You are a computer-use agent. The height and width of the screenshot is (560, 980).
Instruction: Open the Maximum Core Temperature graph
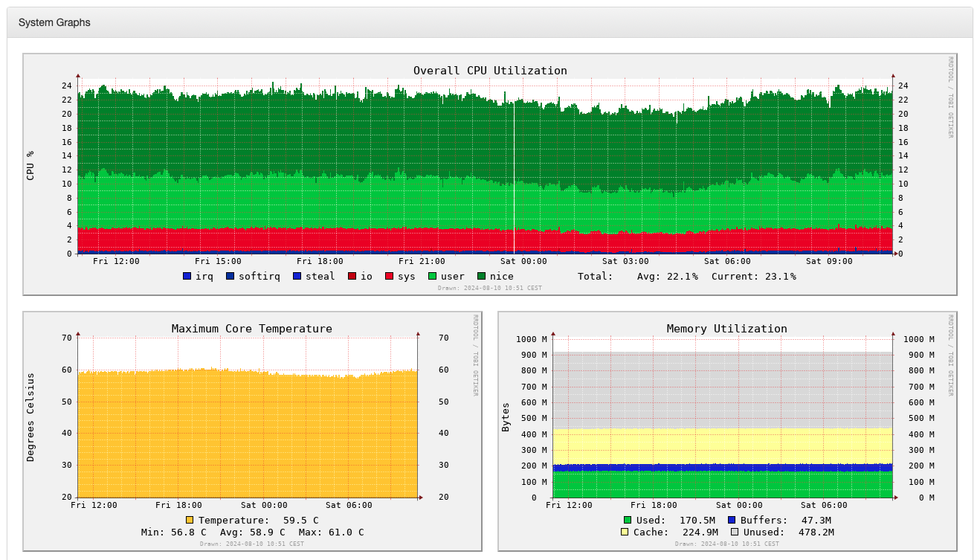(x=252, y=431)
